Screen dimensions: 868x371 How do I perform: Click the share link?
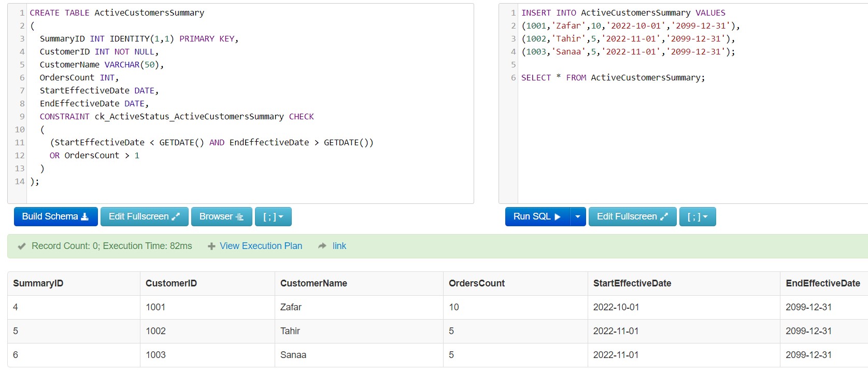(x=339, y=246)
